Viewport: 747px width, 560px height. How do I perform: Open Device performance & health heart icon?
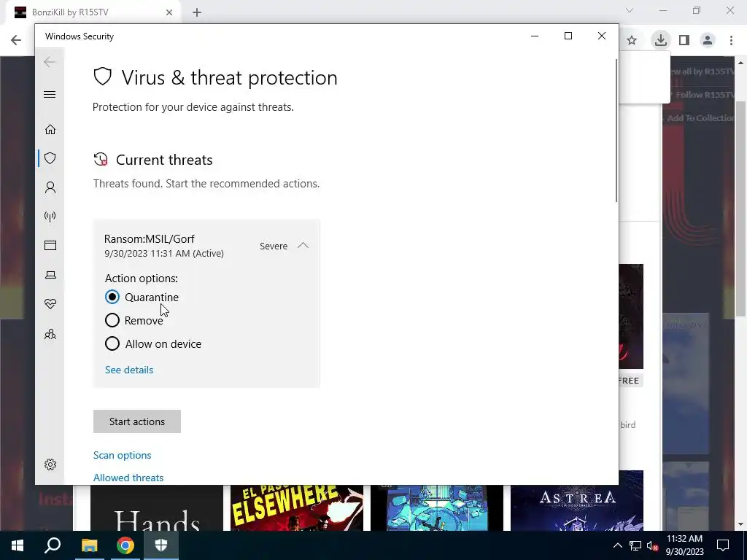(x=50, y=304)
